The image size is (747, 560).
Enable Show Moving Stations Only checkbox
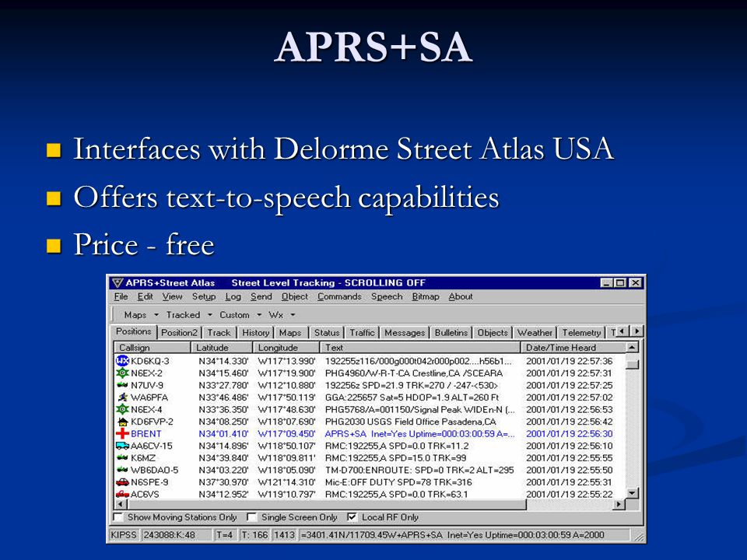pos(117,517)
